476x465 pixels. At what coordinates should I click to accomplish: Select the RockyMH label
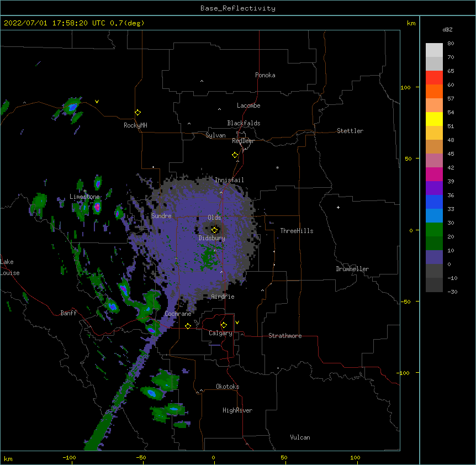[x=135, y=125]
